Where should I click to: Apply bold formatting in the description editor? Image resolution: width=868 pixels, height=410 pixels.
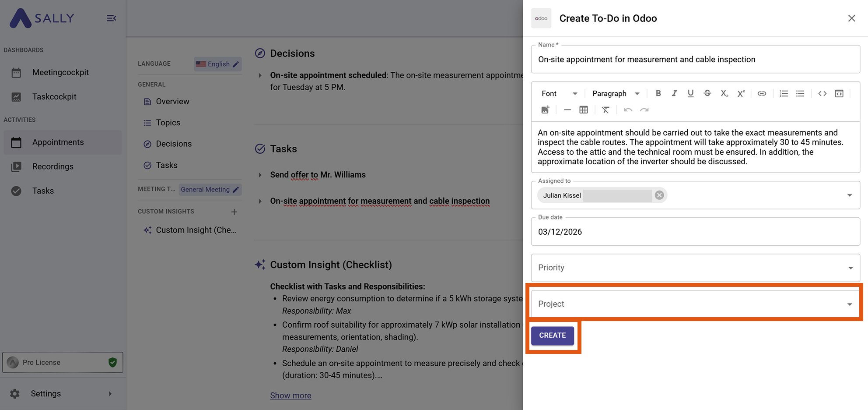(x=658, y=93)
